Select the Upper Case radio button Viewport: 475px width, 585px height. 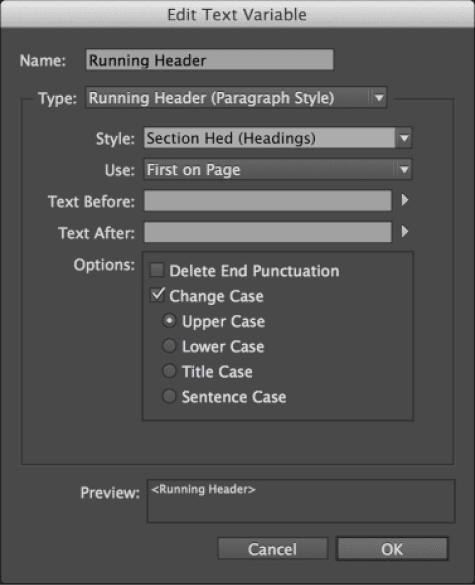click(169, 321)
